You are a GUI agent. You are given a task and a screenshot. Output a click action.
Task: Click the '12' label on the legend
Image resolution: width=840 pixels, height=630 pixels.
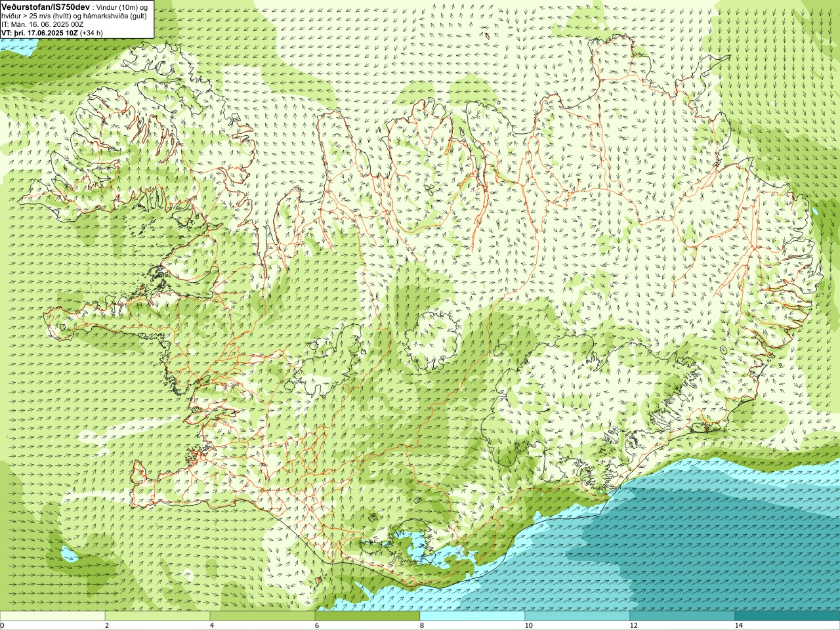pyautogui.click(x=633, y=625)
